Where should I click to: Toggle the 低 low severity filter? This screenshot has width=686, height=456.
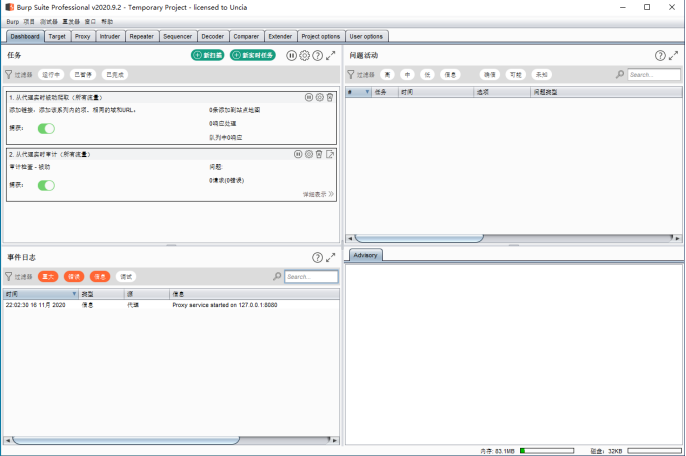click(x=427, y=74)
